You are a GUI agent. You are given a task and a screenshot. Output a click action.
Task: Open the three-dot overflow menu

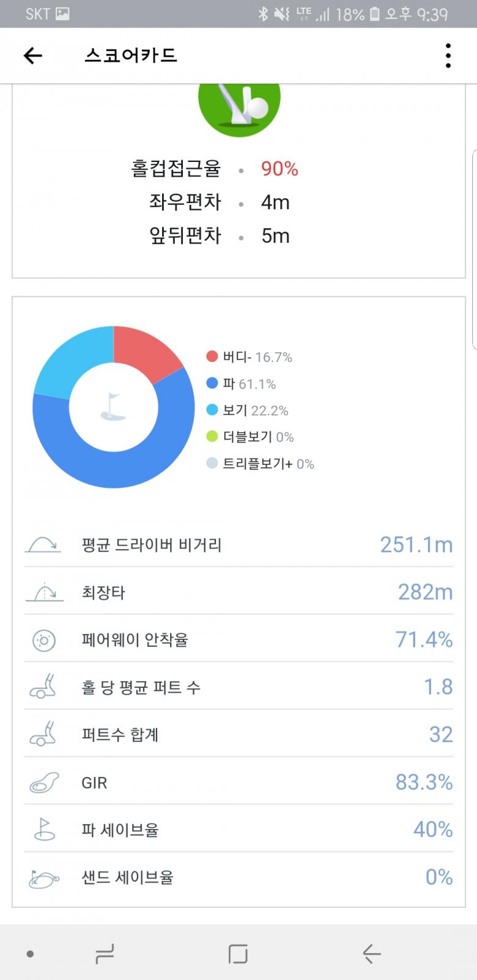click(448, 56)
